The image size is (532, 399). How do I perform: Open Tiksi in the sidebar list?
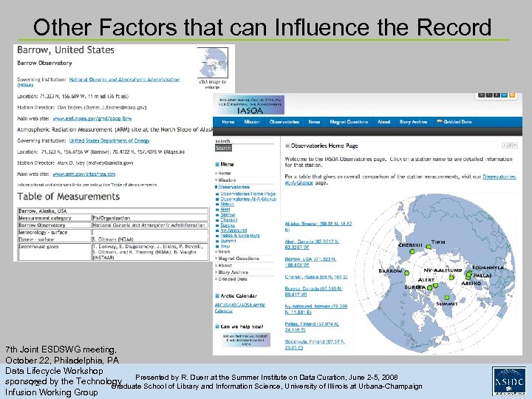225,246
